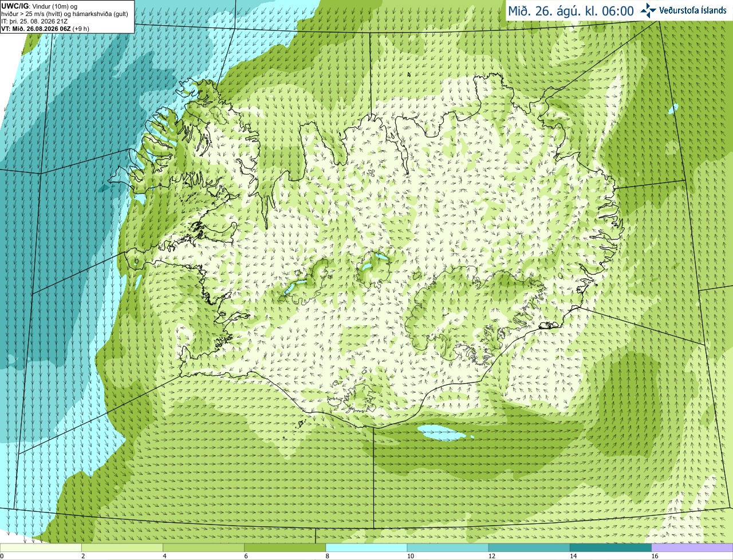The width and height of the screenshot is (733, 560).
Task: Pick the 12–14 m/s teal legend swatch
Action: 529,548
